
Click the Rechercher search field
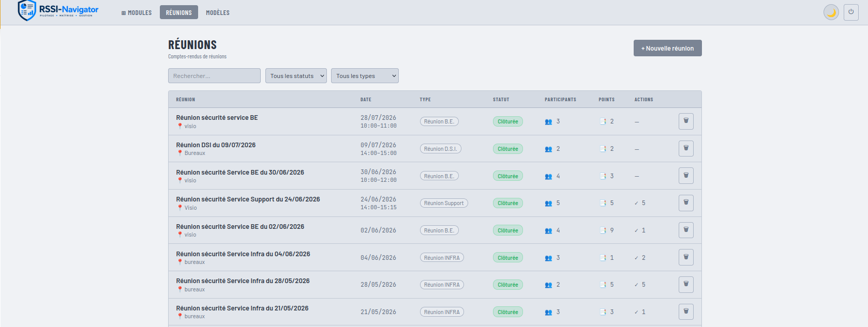click(x=214, y=76)
